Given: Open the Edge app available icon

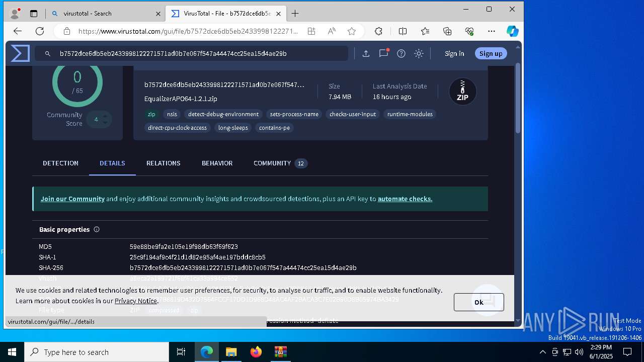Looking at the screenshot, I should tap(311, 31).
